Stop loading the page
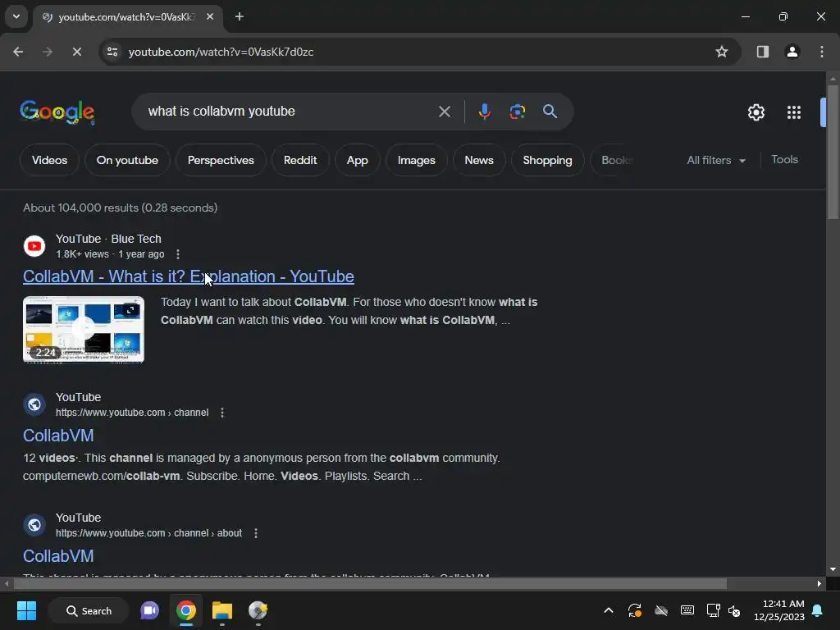 click(76, 52)
